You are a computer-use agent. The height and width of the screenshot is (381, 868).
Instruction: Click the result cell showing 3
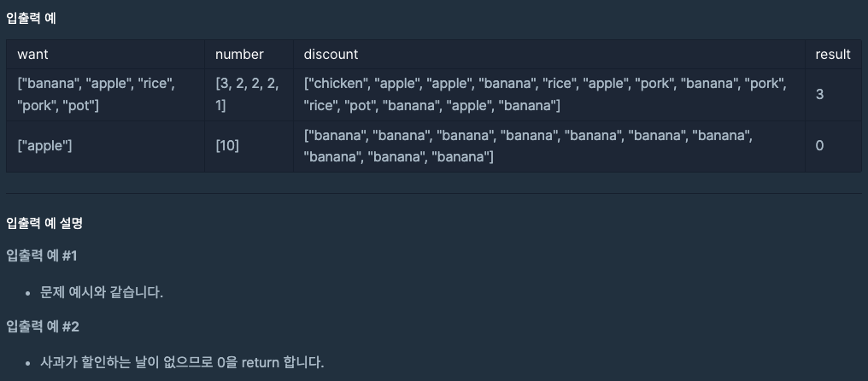click(819, 94)
